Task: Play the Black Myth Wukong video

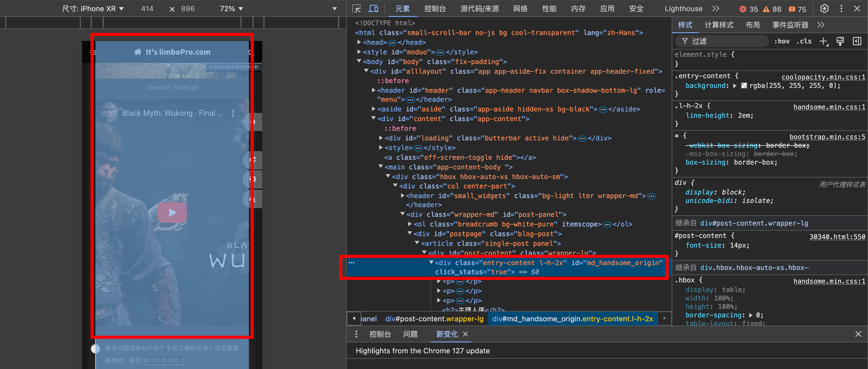Action: coord(172,212)
